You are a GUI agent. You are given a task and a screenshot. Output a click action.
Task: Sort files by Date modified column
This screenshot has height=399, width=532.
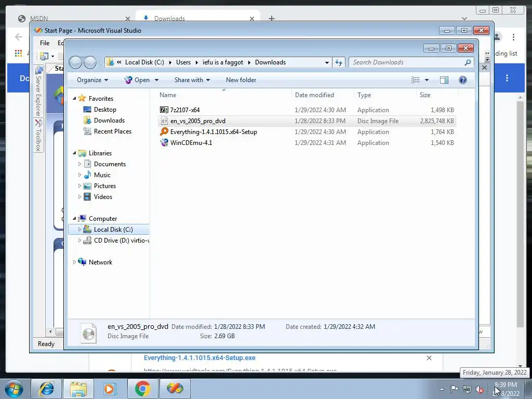point(322,95)
